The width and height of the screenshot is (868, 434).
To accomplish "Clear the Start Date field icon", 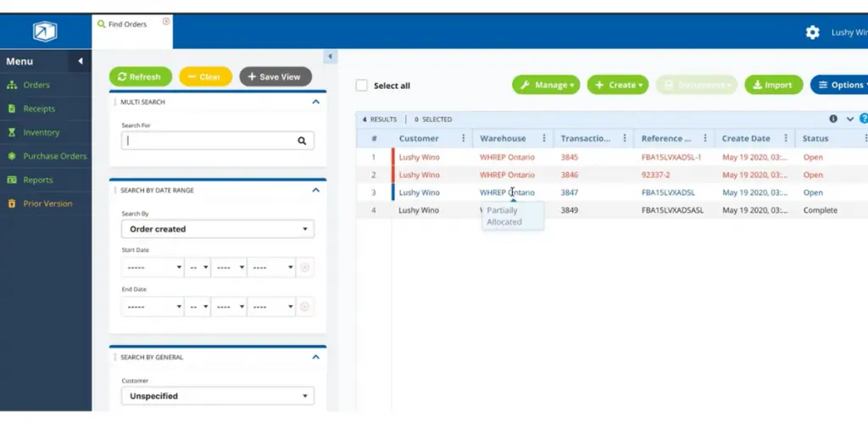I will pos(304,267).
